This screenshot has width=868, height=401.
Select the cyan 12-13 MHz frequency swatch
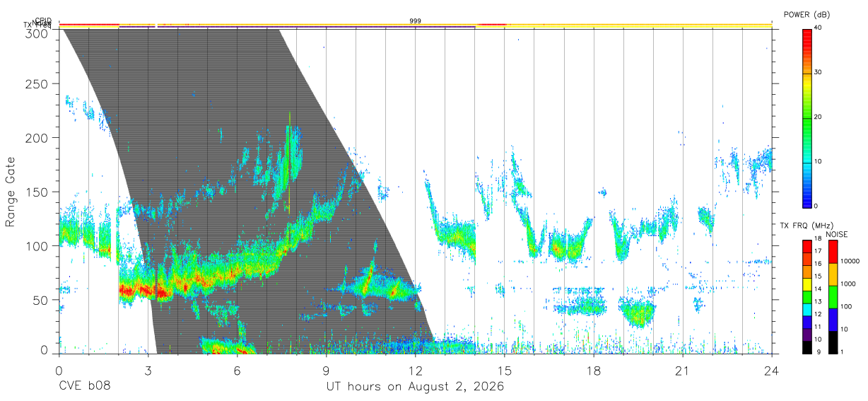pos(807,310)
